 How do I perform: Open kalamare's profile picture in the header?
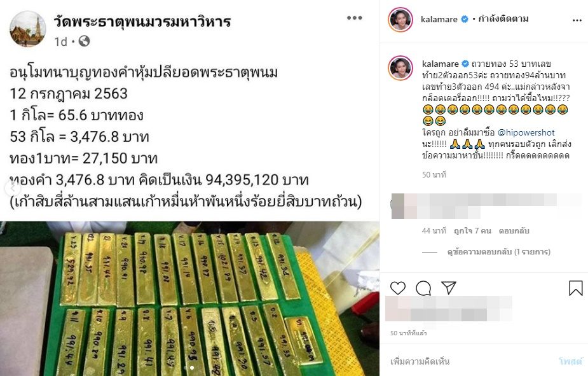click(400, 19)
